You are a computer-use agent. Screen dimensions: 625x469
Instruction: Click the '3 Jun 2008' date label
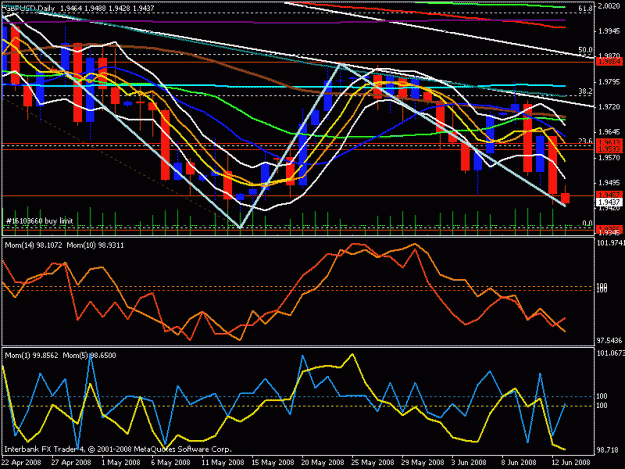[x=469, y=463]
